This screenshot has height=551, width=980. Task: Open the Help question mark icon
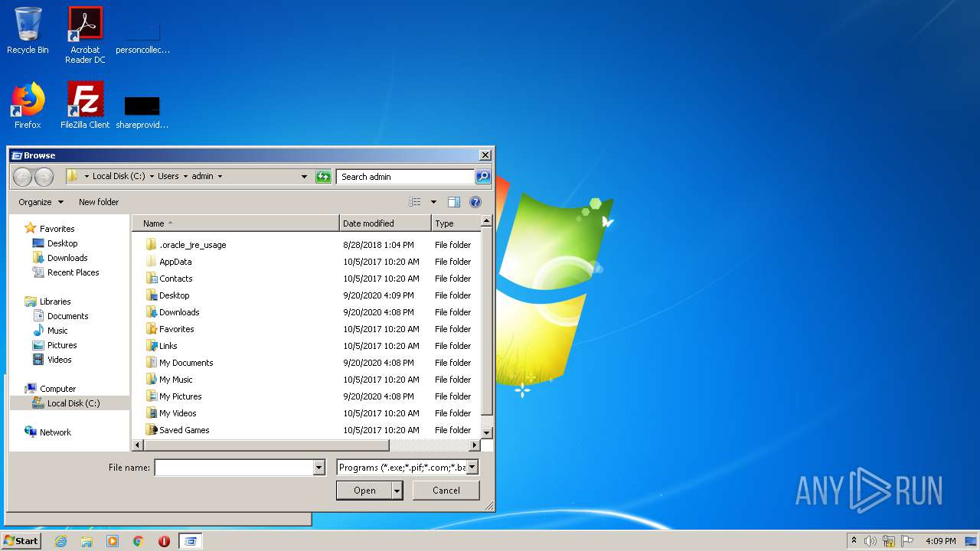475,202
